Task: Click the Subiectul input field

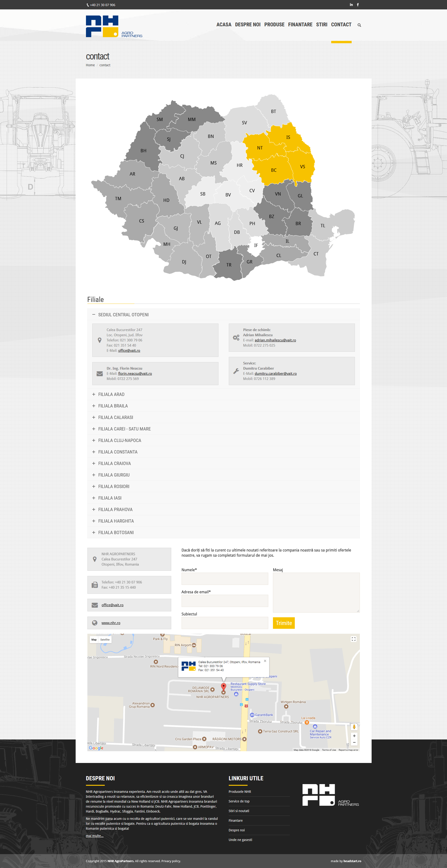Action: 225,623
